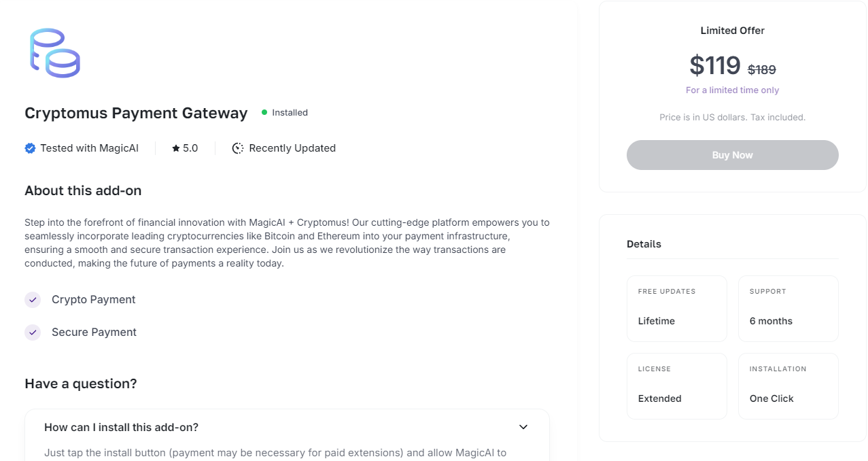868x461 pixels.
Task: Select the Support 6 months card
Action: click(788, 308)
